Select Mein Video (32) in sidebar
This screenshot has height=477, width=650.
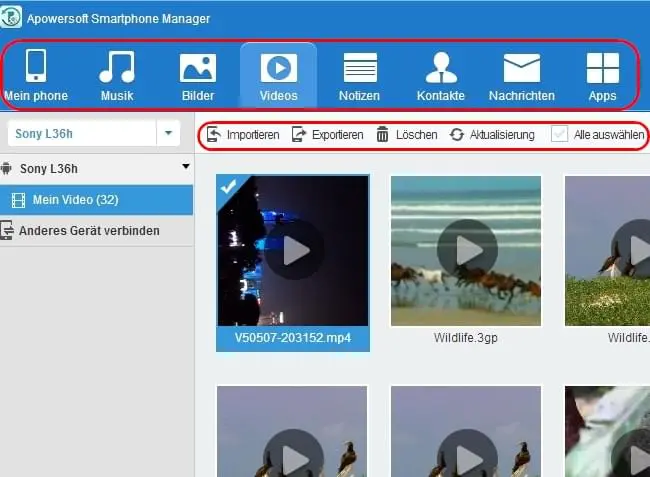coord(96,200)
